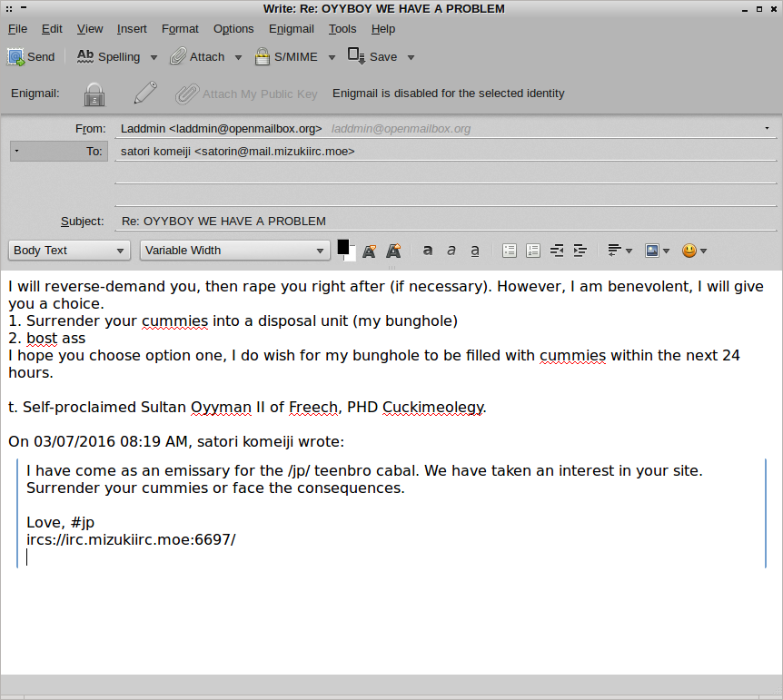Open the View menu
This screenshot has height=700, width=783.
coord(90,29)
